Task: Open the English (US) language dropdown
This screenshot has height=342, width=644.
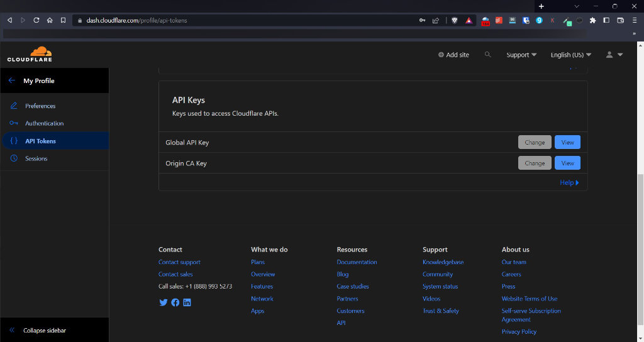Action: [571, 55]
